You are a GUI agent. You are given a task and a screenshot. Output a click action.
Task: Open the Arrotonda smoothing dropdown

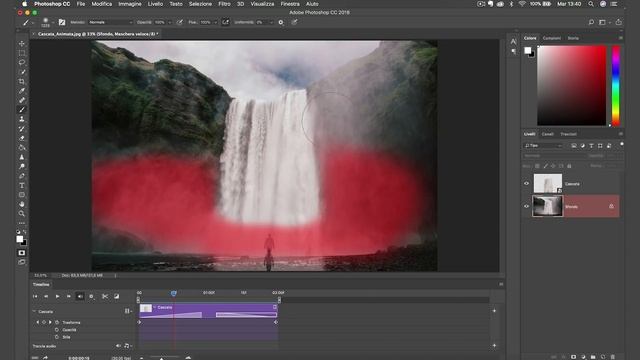click(x=271, y=22)
